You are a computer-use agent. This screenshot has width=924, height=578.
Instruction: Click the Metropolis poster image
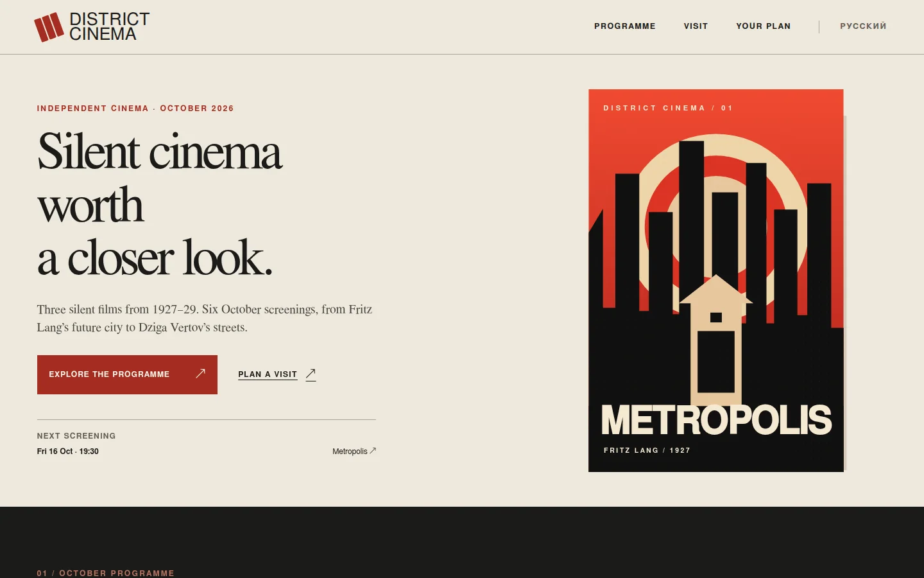[716, 281]
